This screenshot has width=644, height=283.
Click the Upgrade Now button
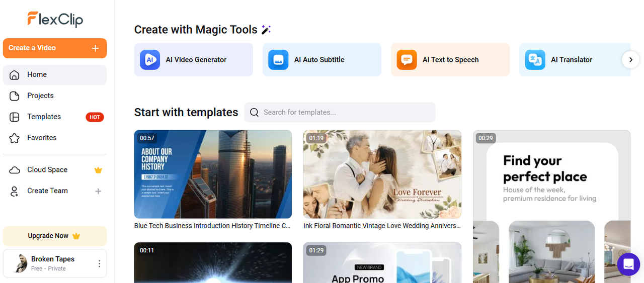pos(55,236)
